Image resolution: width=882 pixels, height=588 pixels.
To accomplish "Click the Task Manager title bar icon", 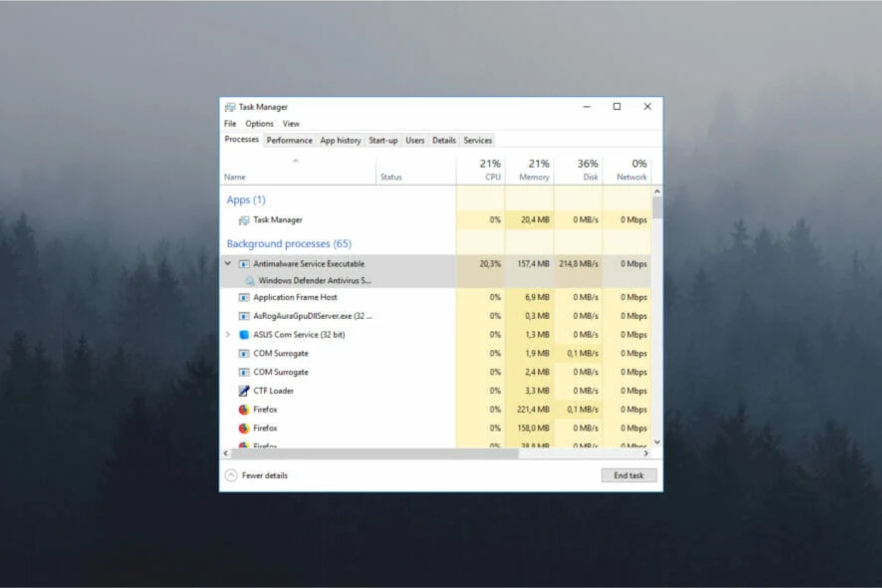I will coord(230,107).
